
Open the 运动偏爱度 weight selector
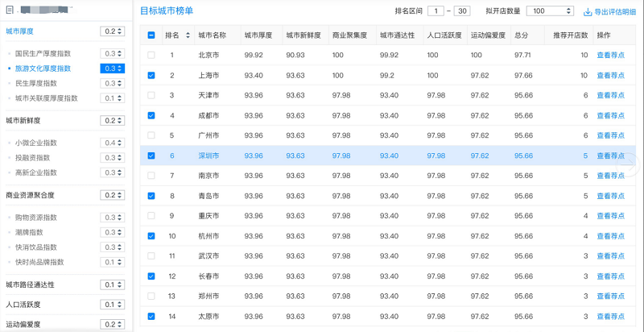(x=113, y=325)
